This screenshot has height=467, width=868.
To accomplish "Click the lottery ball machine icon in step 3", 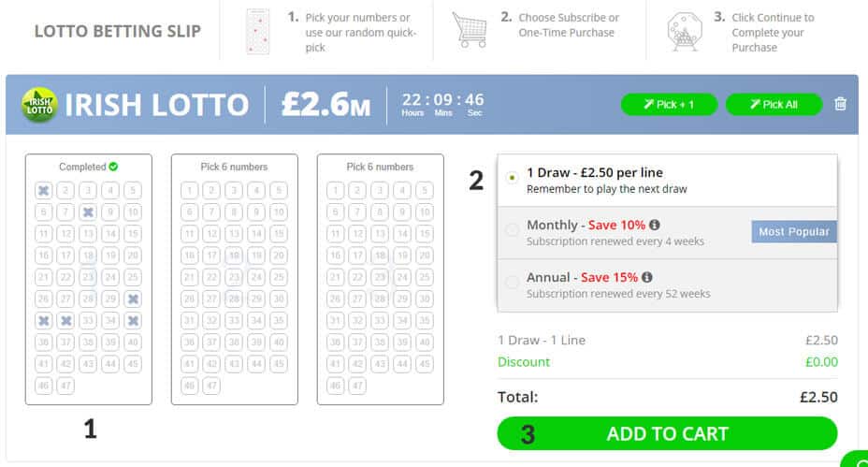I will coord(686,31).
